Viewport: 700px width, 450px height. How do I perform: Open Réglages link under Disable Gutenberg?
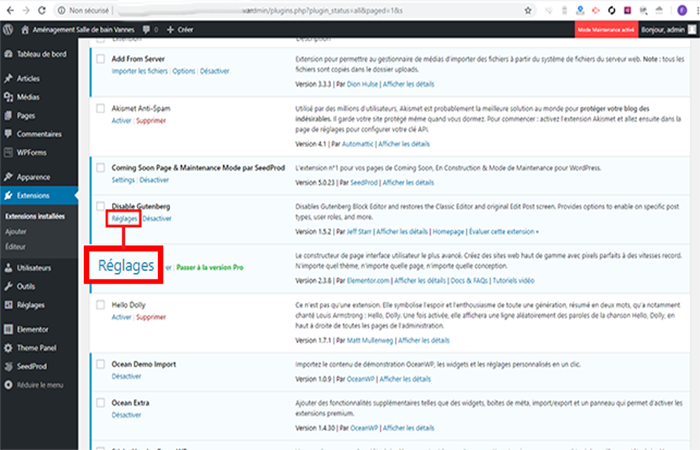[x=125, y=218]
